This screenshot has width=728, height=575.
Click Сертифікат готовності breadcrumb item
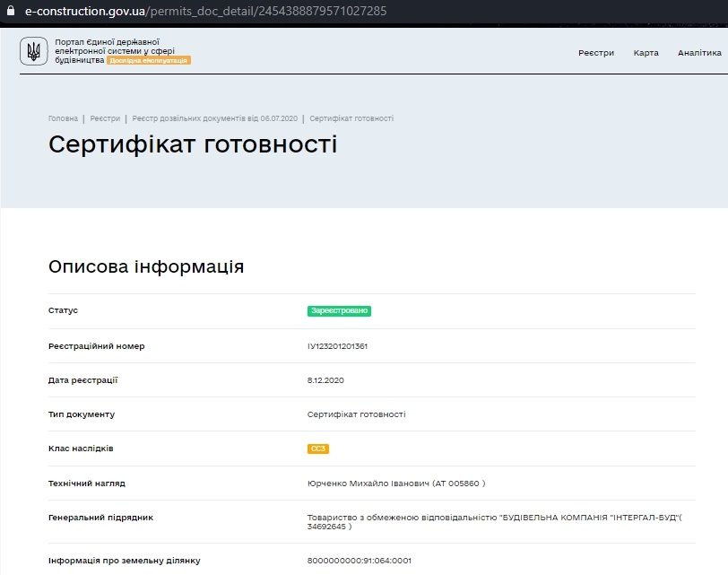pyautogui.click(x=351, y=118)
